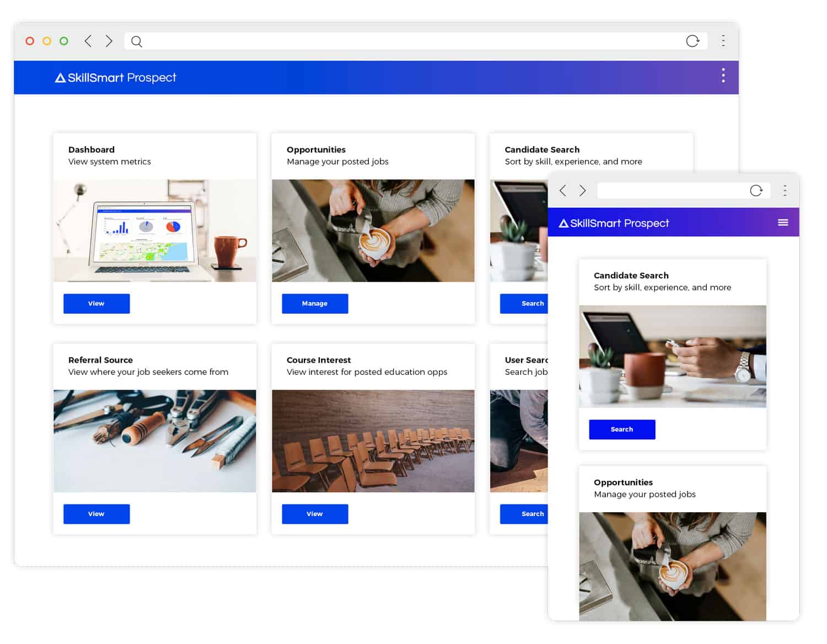
Task: Click "Sort by skill, experience, and more" in mobile window
Action: point(662,288)
